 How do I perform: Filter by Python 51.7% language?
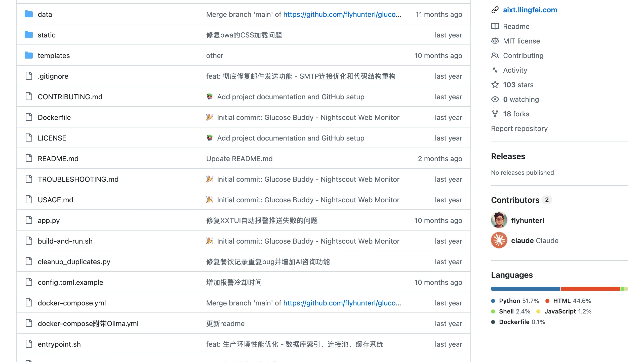click(x=515, y=301)
